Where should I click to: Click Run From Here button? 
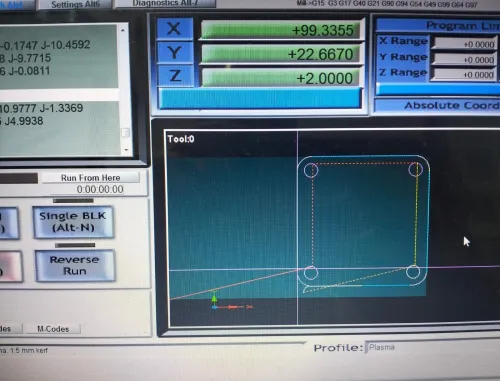point(91,178)
